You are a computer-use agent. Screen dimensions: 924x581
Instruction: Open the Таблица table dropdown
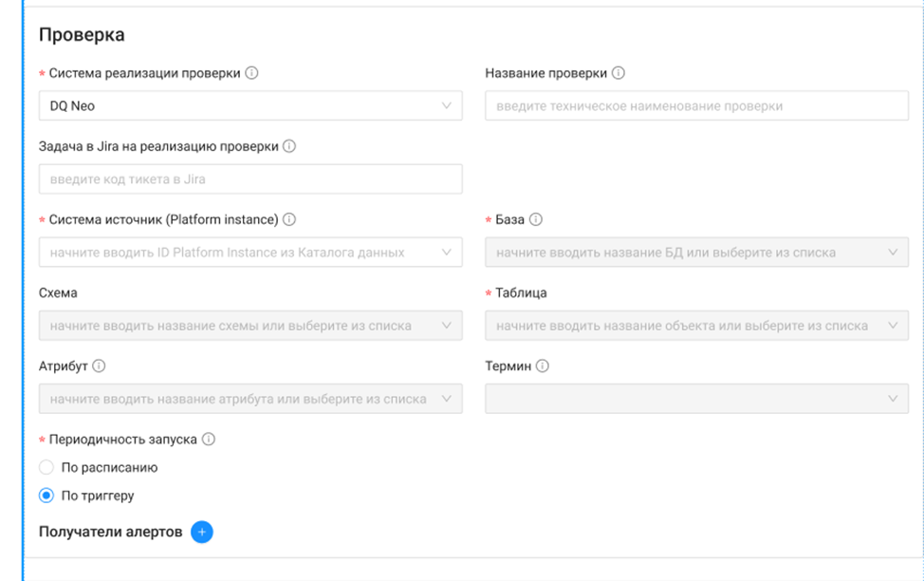(x=696, y=326)
